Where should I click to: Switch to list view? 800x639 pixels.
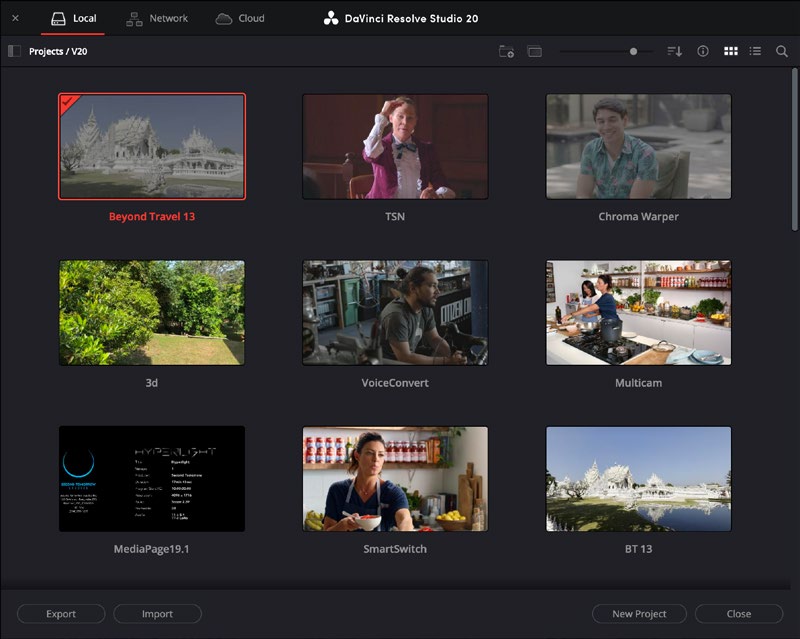pos(755,51)
